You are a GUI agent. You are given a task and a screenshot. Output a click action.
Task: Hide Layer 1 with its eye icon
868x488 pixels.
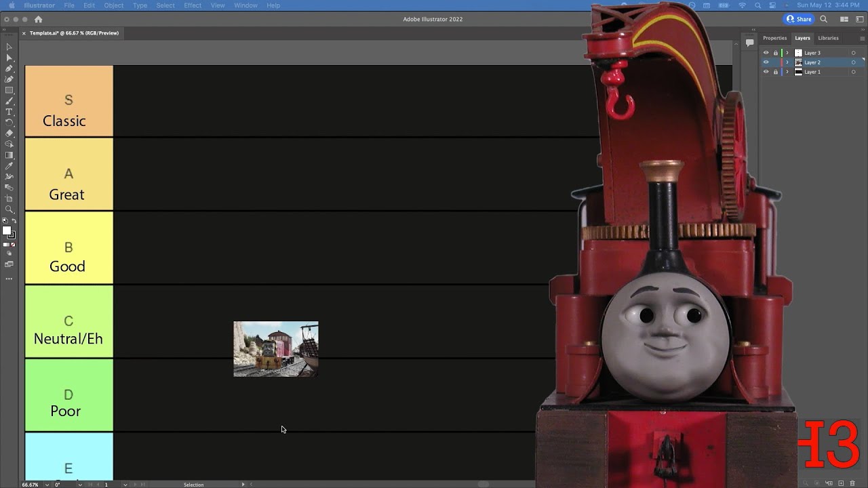pos(766,72)
